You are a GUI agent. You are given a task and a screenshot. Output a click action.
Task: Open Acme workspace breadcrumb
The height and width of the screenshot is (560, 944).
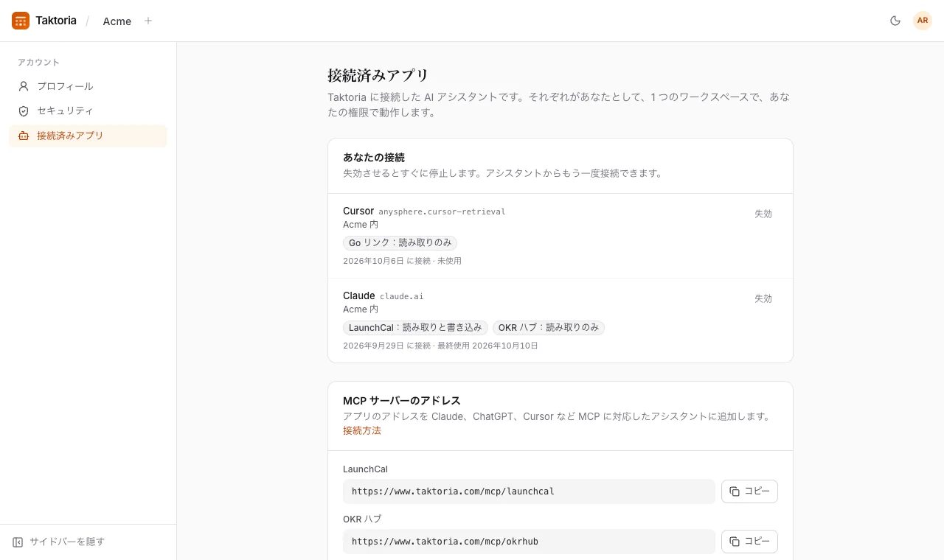(x=117, y=21)
